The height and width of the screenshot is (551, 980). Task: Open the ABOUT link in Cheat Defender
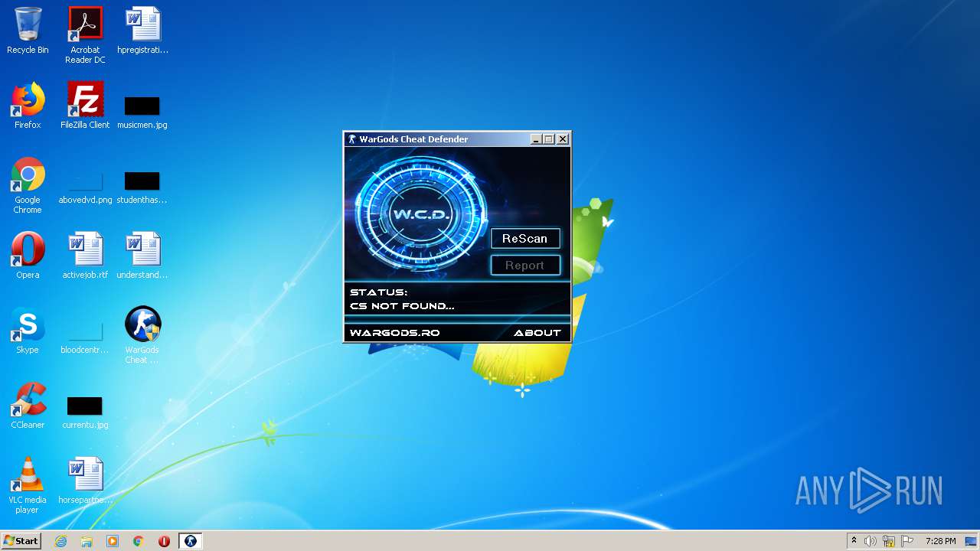[x=537, y=333]
